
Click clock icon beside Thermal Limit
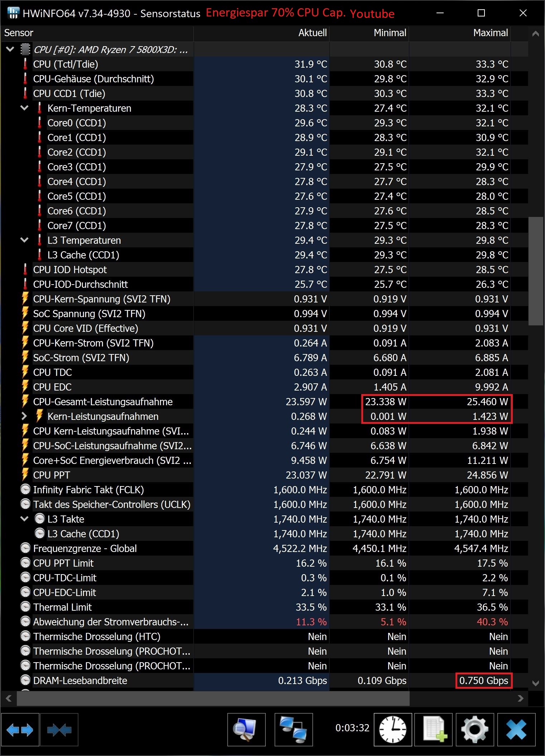(25, 607)
